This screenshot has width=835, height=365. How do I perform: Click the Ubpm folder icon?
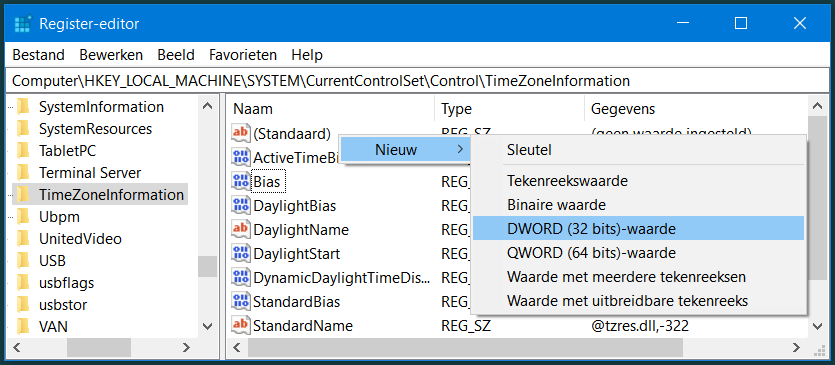23,217
